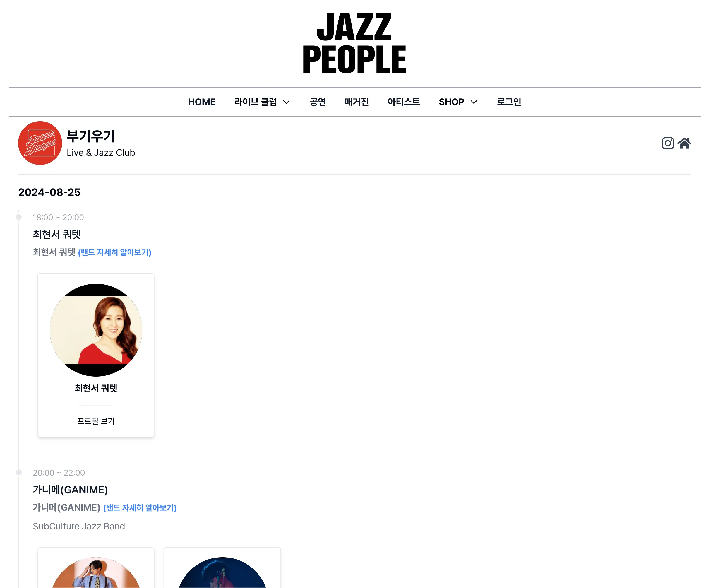
Task: Click the 18:00 ~ 20:00 time label
Action: [x=58, y=217]
